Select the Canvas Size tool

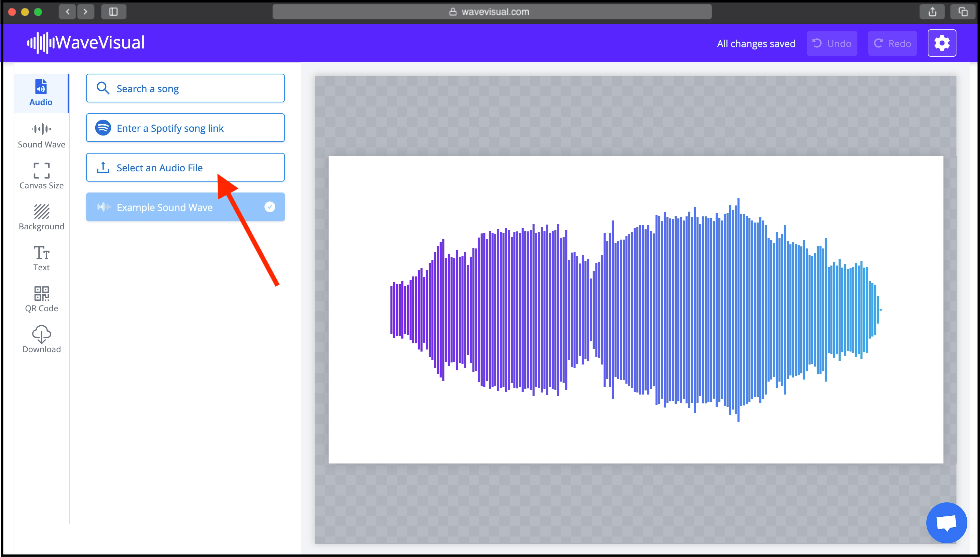(41, 171)
